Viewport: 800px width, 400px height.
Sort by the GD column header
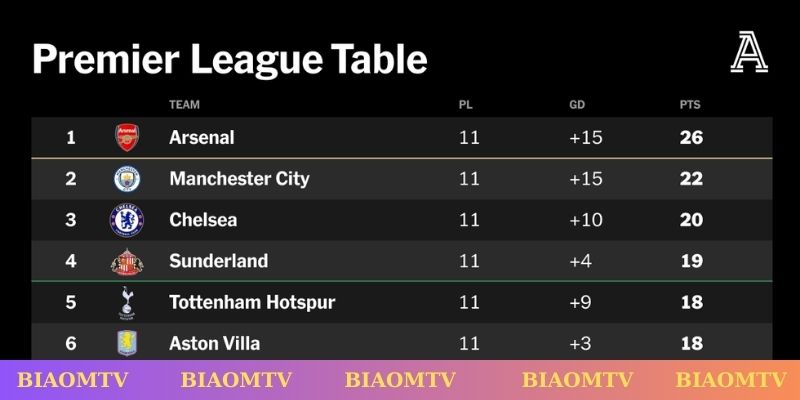[577, 104]
